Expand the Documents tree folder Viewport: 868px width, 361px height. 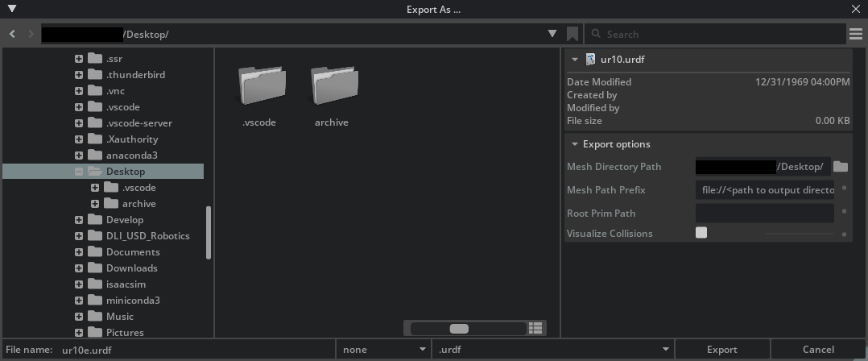click(x=79, y=252)
